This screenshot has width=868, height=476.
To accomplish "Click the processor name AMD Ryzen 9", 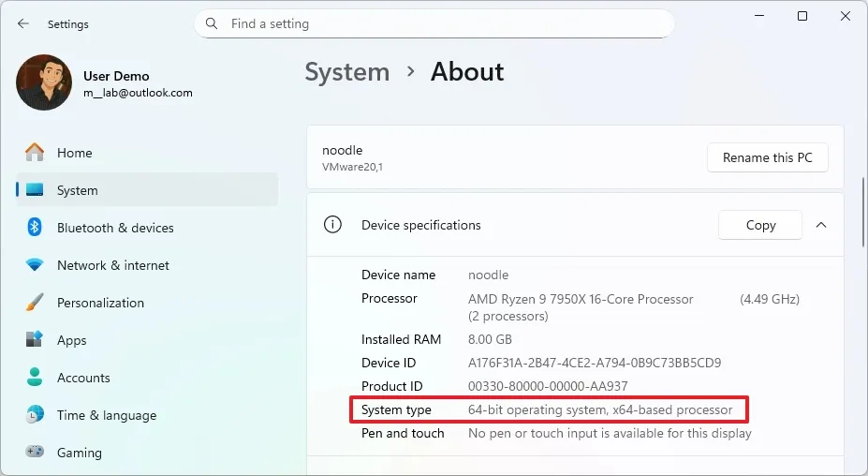I will pyautogui.click(x=581, y=299).
